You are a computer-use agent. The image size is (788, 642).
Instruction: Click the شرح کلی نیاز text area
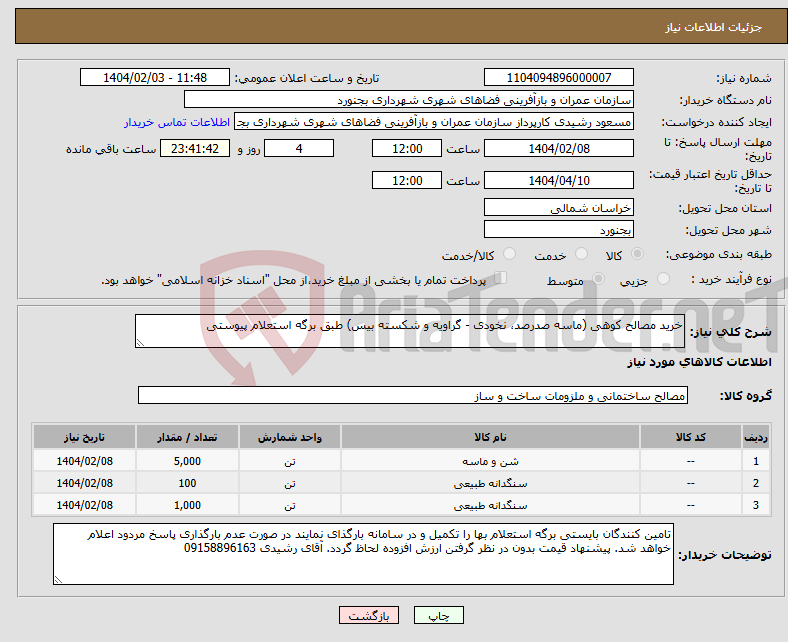pyautogui.click(x=410, y=331)
